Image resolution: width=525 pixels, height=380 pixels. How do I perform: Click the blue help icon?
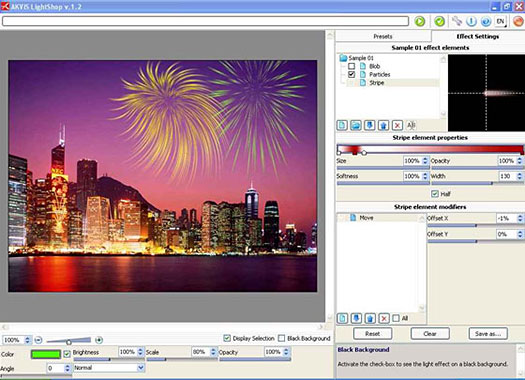point(485,21)
